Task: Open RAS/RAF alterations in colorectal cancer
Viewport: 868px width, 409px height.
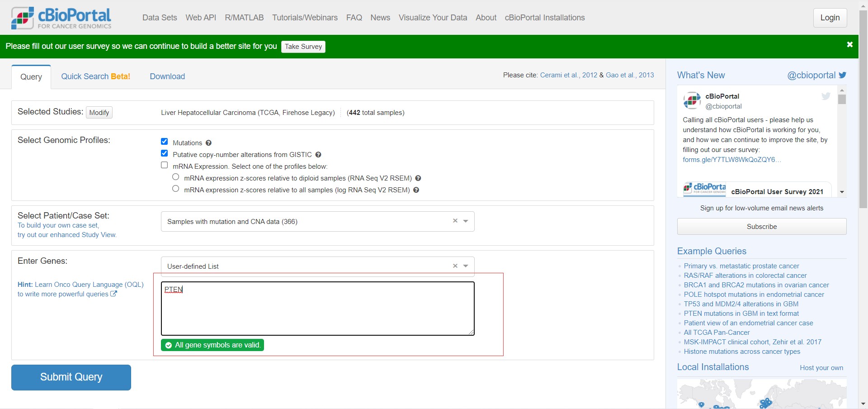Action: click(745, 276)
